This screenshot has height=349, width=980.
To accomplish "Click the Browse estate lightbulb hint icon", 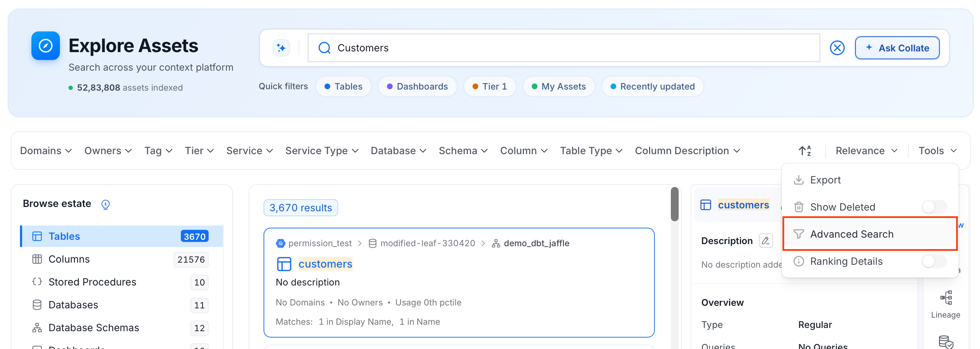I will [x=105, y=204].
